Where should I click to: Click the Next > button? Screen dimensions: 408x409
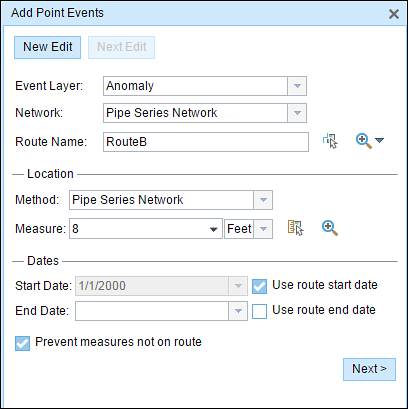(x=369, y=369)
